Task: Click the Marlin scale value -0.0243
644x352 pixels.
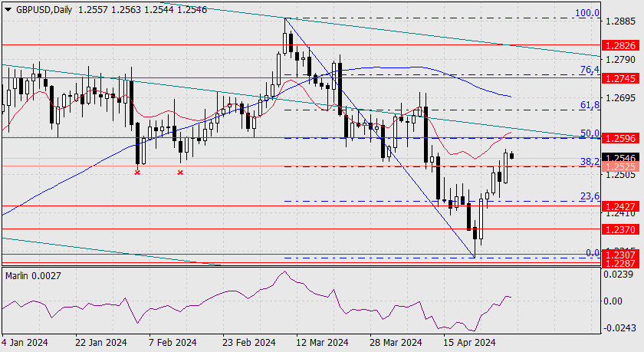Action: point(618,328)
